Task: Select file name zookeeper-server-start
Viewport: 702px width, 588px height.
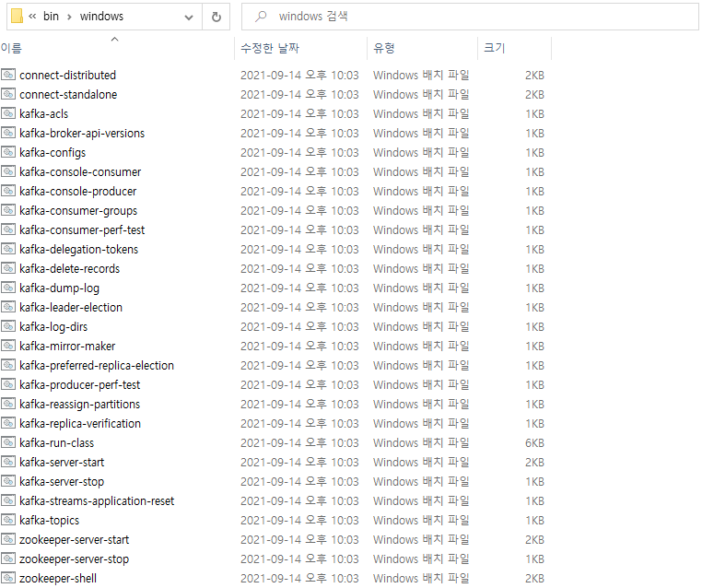Action: point(74,539)
